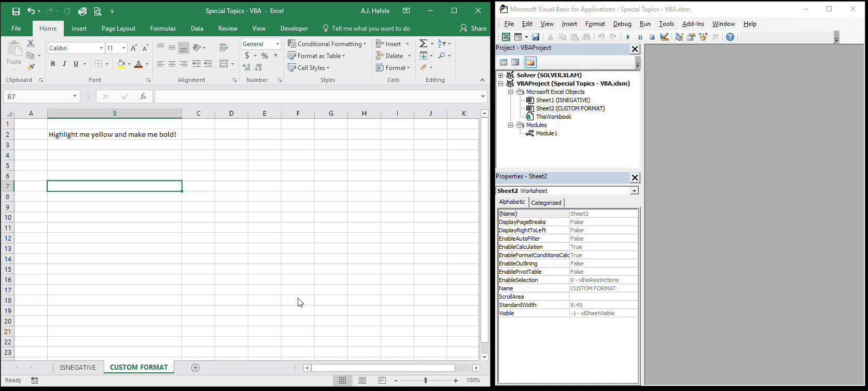Screen dimensions: 868x391
Task: Open General number format dropdown
Action: pos(278,44)
